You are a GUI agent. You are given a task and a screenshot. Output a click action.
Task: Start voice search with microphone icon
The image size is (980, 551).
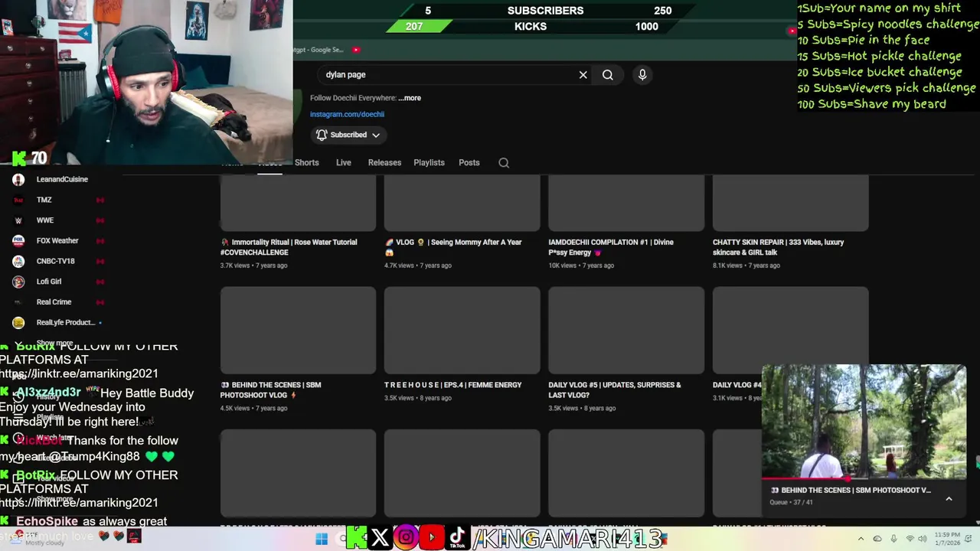tap(642, 74)
